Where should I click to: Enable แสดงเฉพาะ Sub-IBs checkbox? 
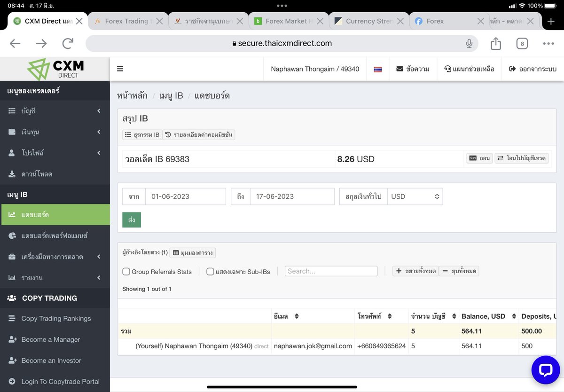click(210, 272)
